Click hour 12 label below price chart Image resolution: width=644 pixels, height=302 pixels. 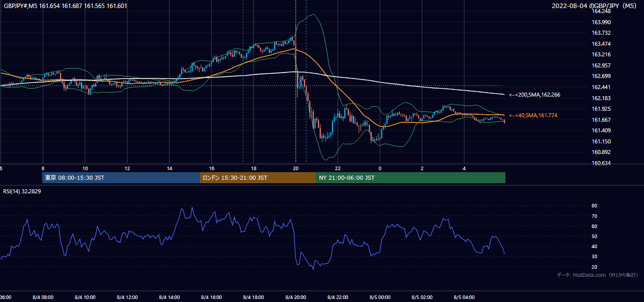coord(127,169)
